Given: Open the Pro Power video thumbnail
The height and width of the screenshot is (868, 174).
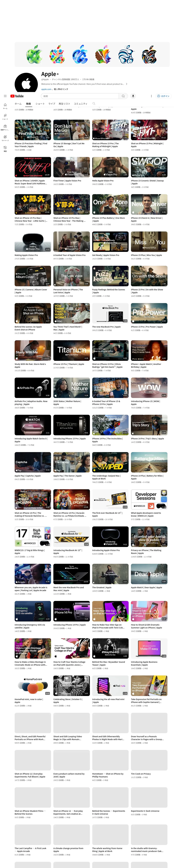Looking at the screenshot, I should tap(149, 313).
